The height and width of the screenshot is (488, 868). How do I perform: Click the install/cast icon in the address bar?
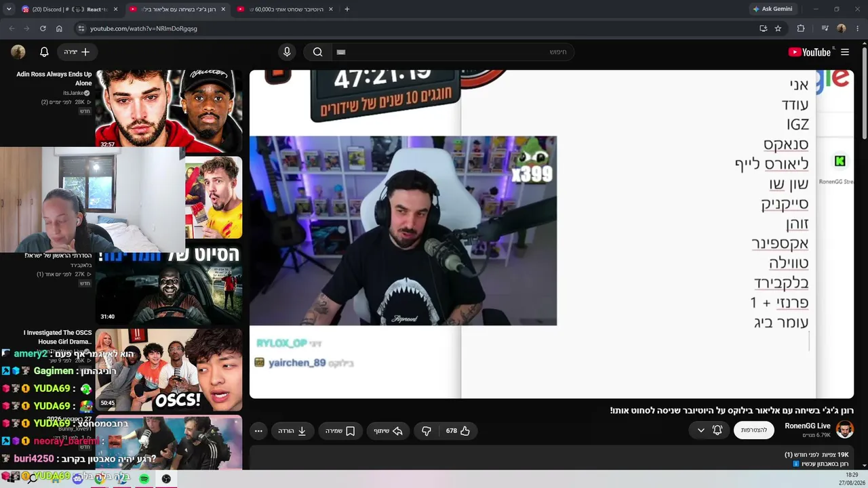pos(763,28)
